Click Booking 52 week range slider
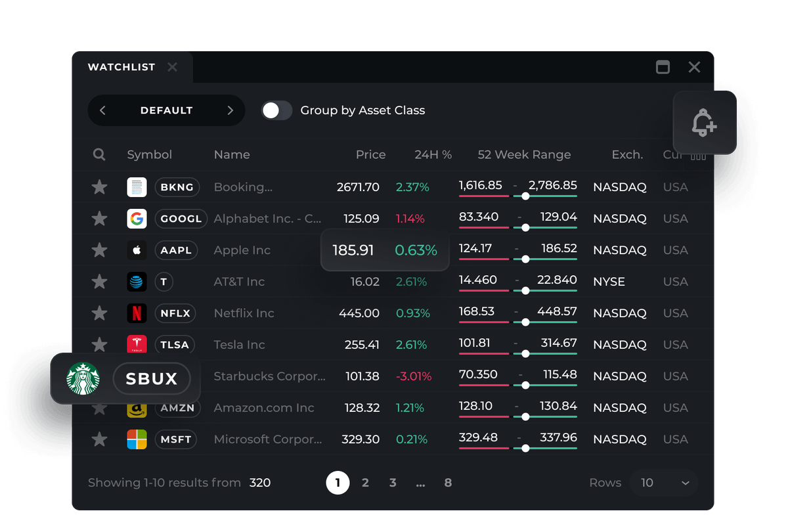 (x=518, y=196)
